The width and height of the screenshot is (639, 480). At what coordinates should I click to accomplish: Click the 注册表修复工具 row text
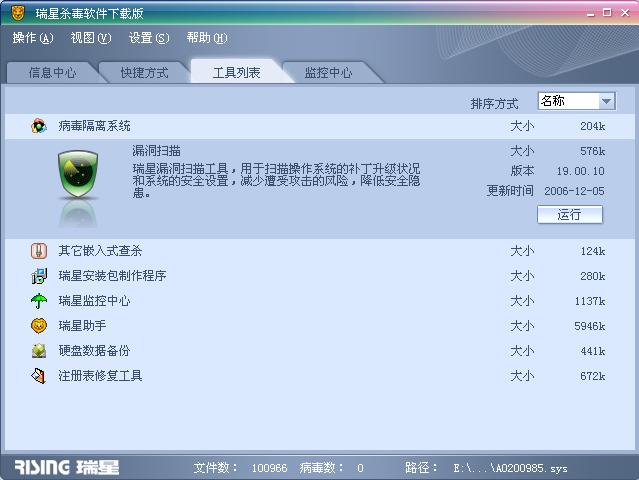click(100, 376)
